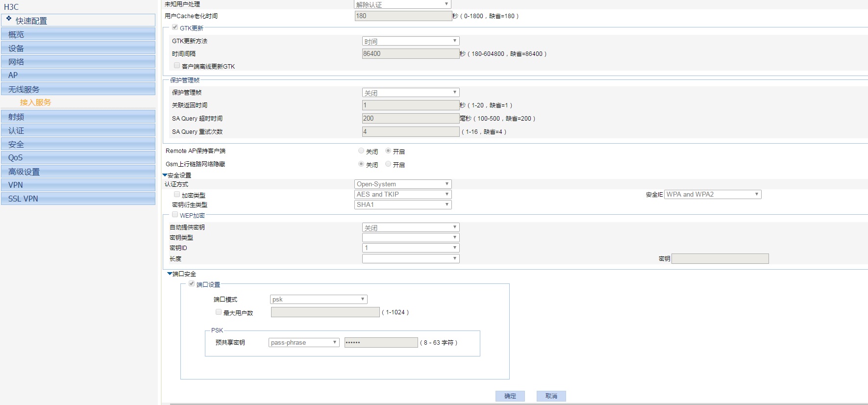Open the 射频 menu
The image size is (868, 405).
point(78,117)
